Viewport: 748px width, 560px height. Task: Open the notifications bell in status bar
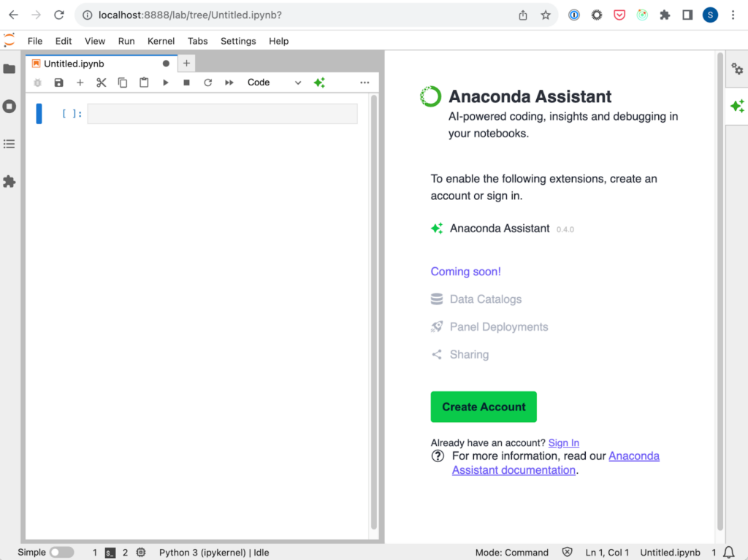point(729,553)
